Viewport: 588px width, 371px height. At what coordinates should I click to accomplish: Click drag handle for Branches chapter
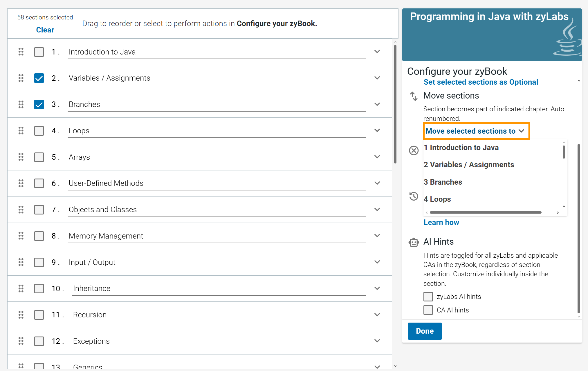point(21,104)
